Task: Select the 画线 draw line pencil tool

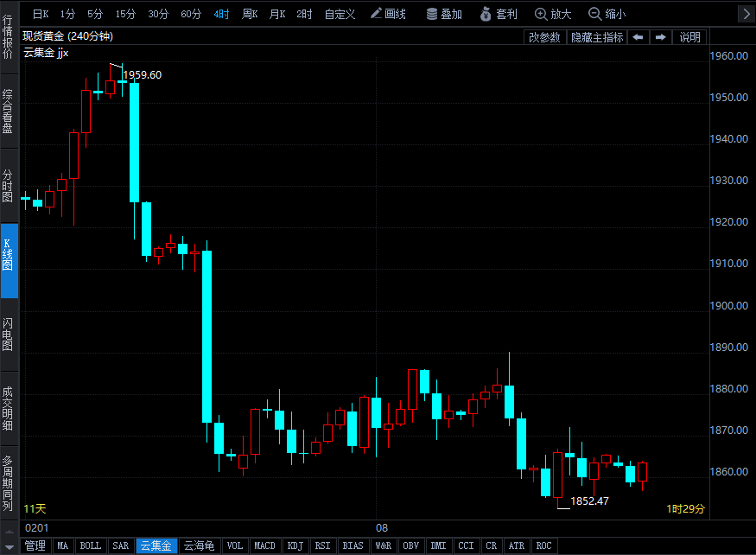Action: coord(388,14)
